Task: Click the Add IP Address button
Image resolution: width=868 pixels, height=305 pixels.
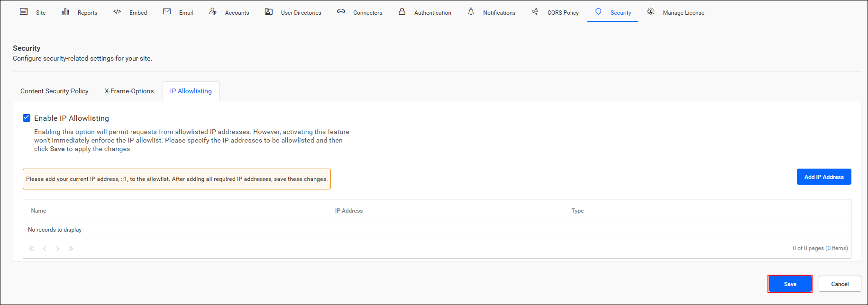Action: coord(824,177)
